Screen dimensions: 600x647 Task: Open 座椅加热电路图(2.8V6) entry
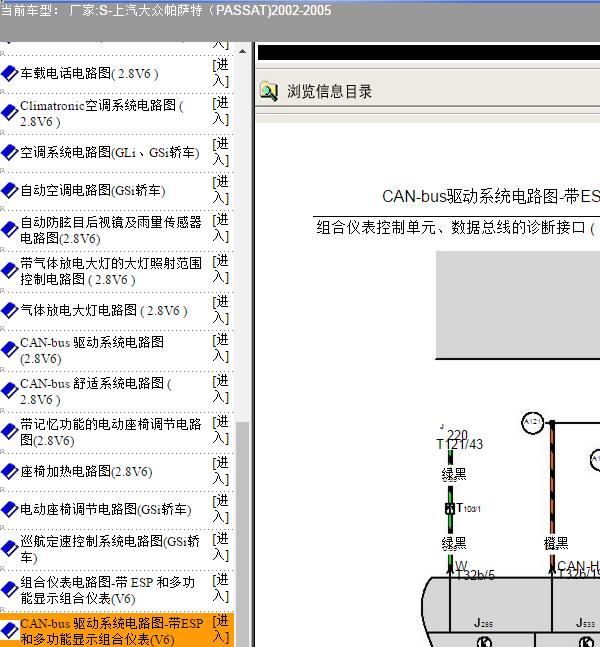[x=86, y=471]
